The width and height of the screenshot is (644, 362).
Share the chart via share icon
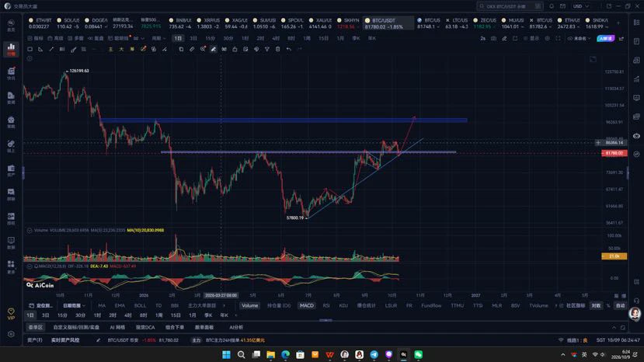point(621,38)
